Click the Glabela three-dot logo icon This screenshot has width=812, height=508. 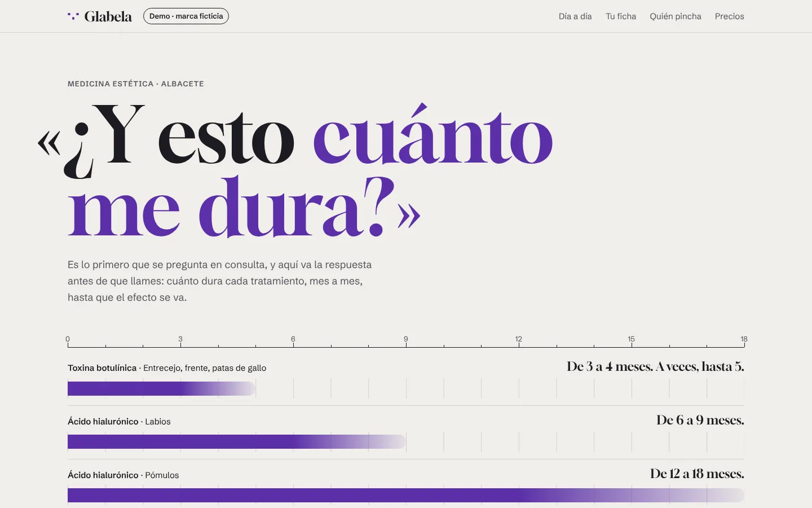tap(73, 16)
